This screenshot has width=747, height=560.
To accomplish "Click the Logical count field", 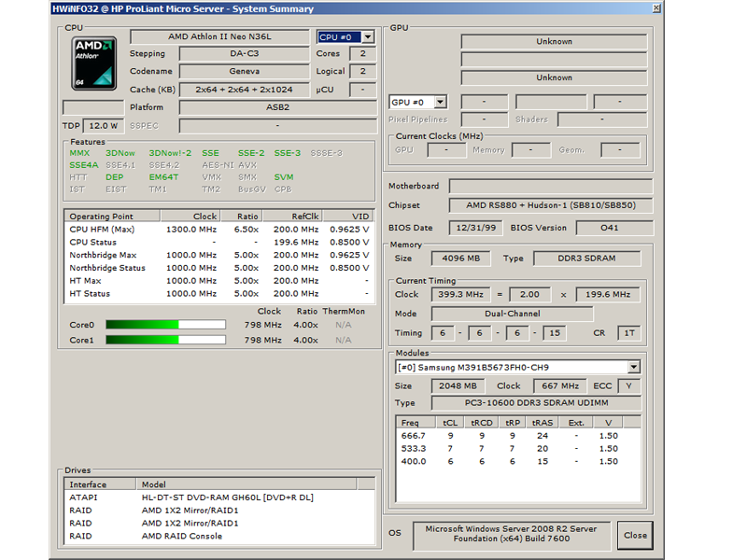I will click(362, 72).
